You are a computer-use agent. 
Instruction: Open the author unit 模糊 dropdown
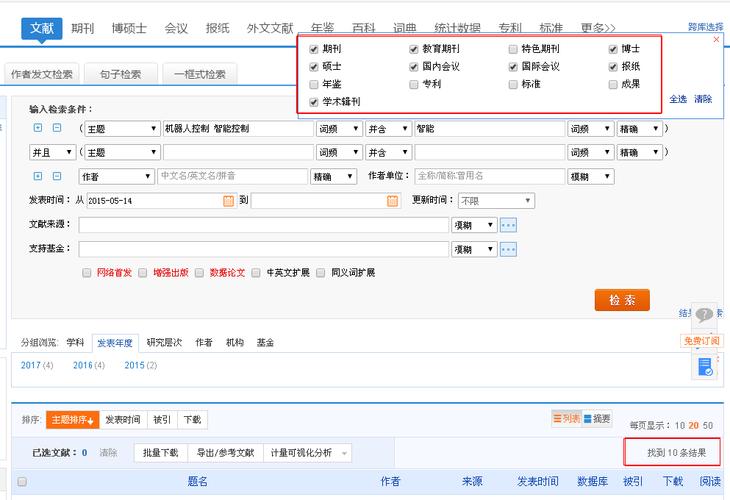pyautogui.click(x=590, y=176)
